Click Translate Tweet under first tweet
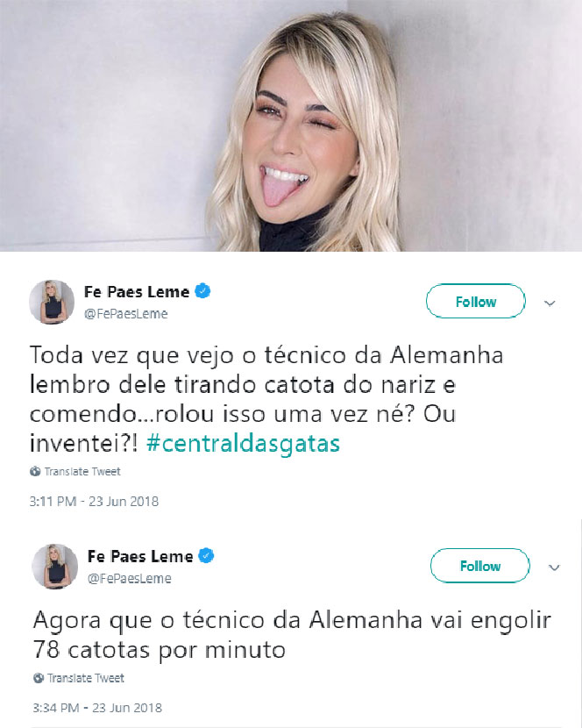 (82, 472)
